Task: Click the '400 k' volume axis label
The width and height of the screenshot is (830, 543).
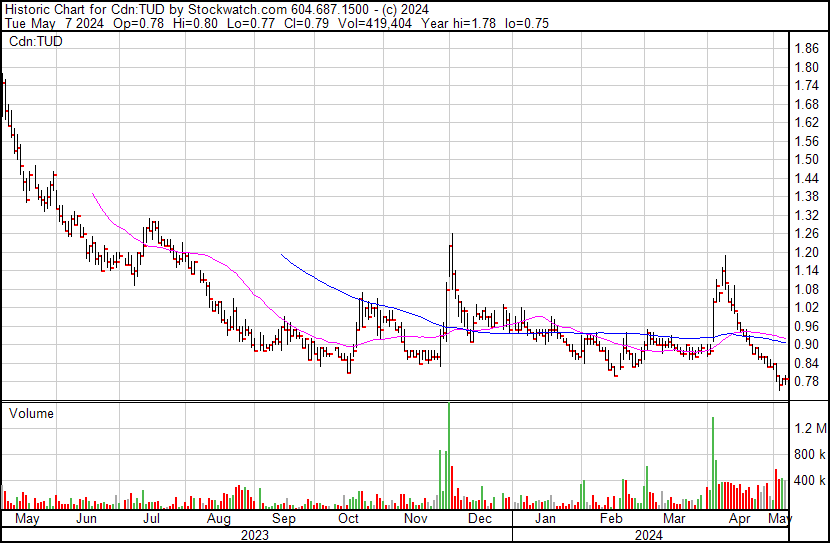Action: click(810, 481)
